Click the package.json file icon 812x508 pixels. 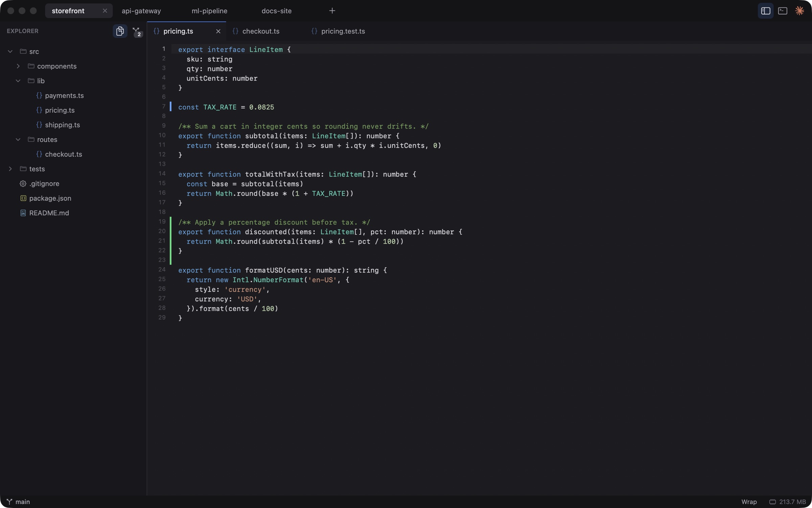pos(23,198)
